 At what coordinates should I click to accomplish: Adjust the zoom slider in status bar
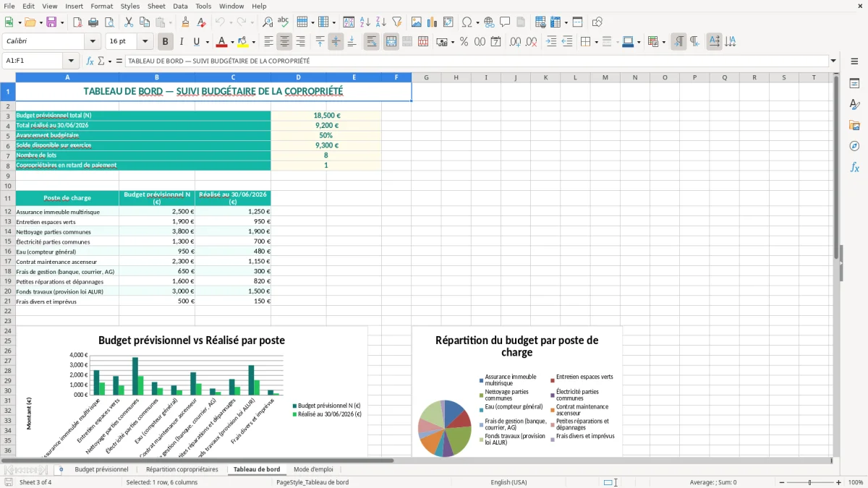pyautogui.click(x=810, y=482)
